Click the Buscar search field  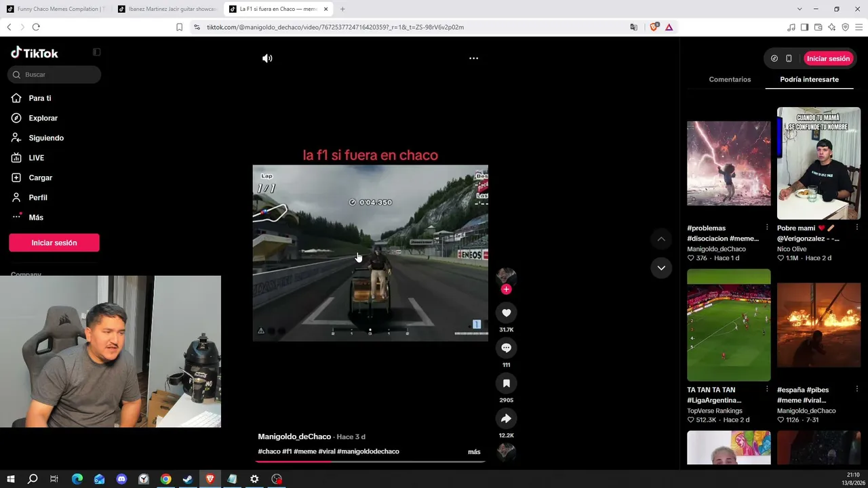tap(54, 75)
